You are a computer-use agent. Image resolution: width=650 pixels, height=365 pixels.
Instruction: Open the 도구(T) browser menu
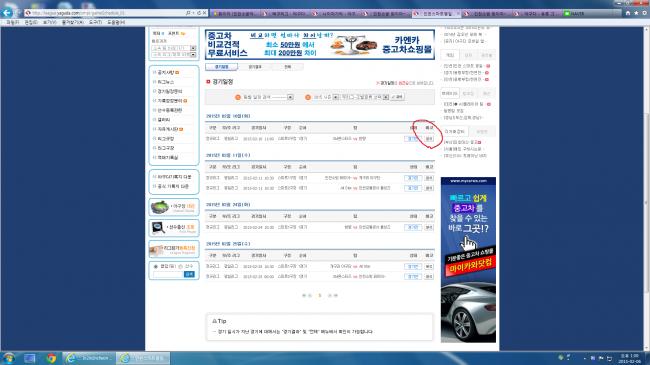click(x=95, y=22)
